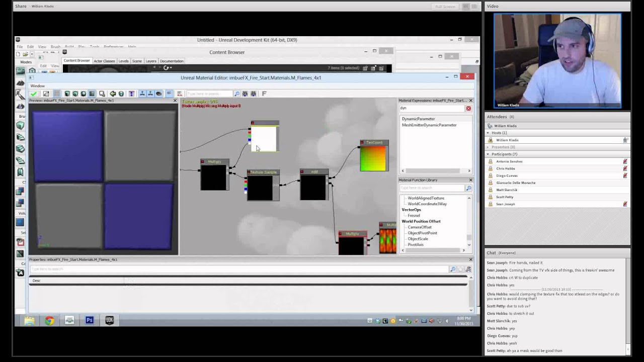Toggle always refresh all previews icon
This screenshot has height=362, width=644.
(159, 94)
